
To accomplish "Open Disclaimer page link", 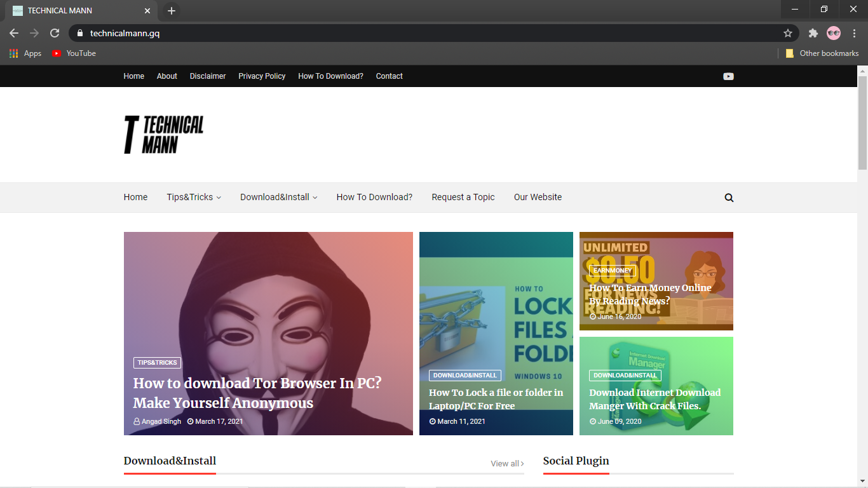I will click(208, 76).
